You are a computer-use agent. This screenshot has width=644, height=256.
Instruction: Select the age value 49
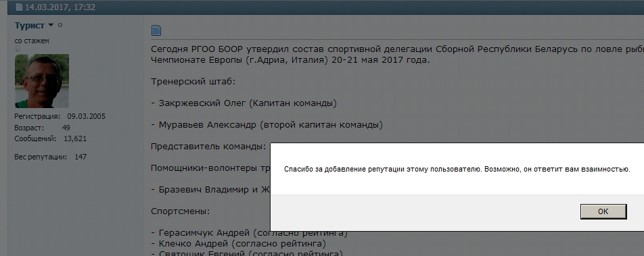point(66,128)
